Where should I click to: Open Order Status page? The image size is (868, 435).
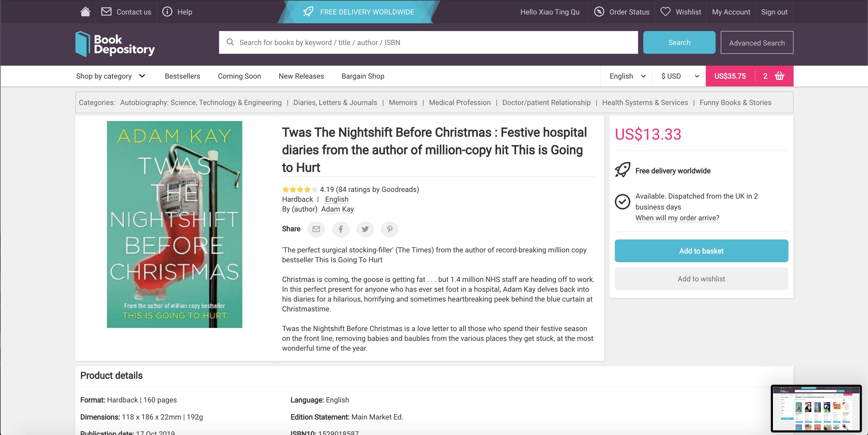[x=629, y=12]
